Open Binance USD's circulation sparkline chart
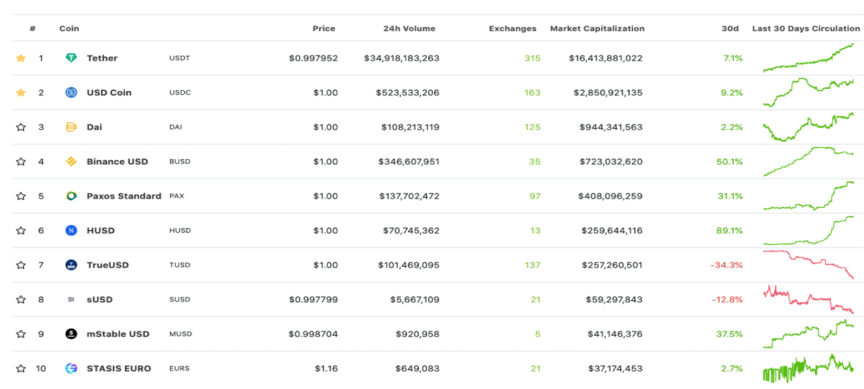 pyautogui.click(x=808, y=161)
